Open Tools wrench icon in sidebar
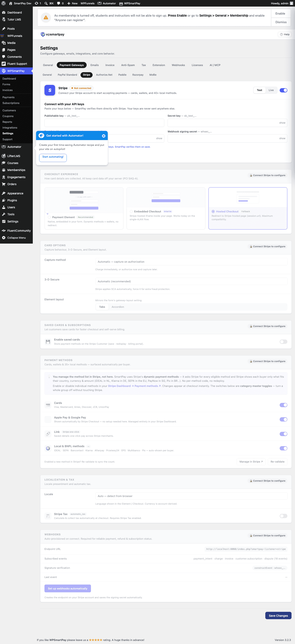This screenshot has height=644, width=295. point(4,214)
